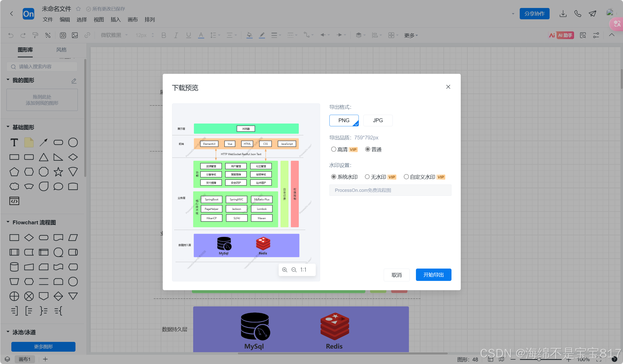Click the watermark text input field
The height and width of the screenshot is (364, 623).
(390, 190)
